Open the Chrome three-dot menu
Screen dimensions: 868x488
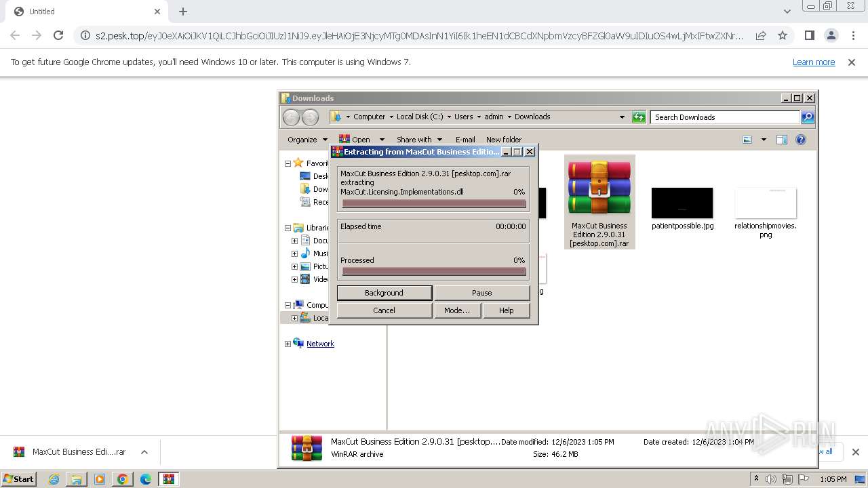pos(854,35)
